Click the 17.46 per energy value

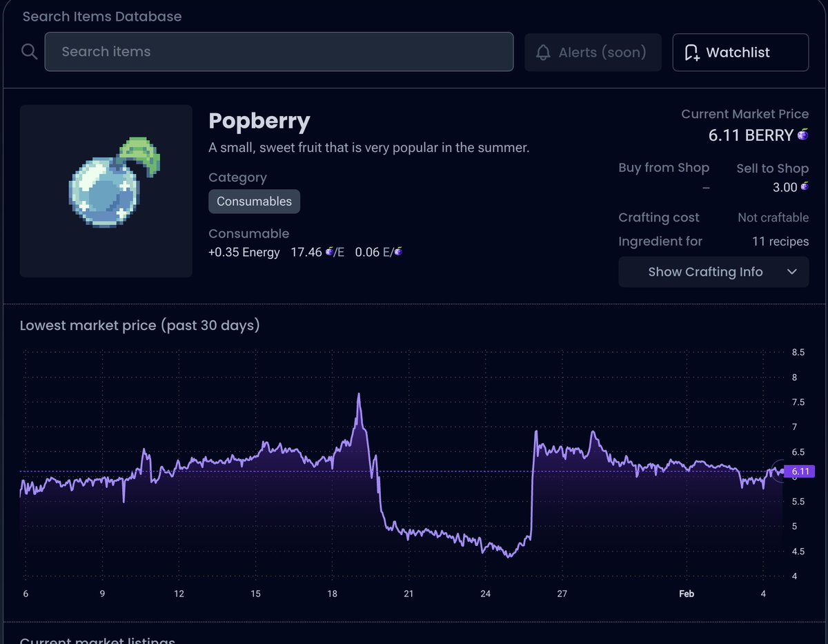point(317,253)
